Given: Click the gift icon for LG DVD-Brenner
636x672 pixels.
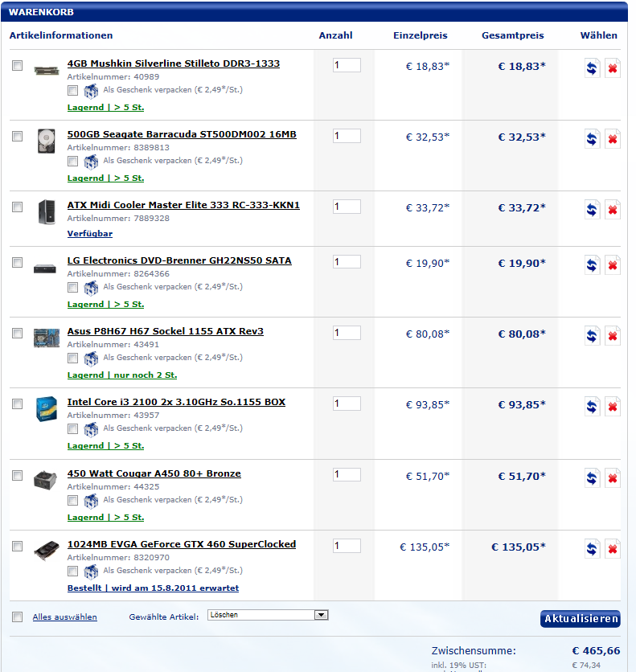Looking at the screenshot, I should 91,288.
